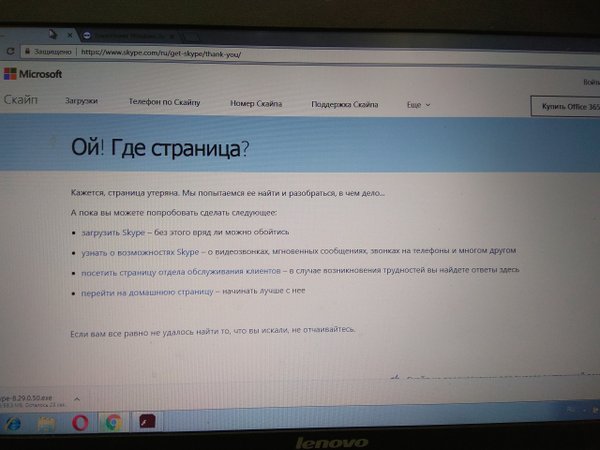Click the address bar showing the skype.com URL
The image size is (600, 450).
pyautogui.click(x=300, y=52)
